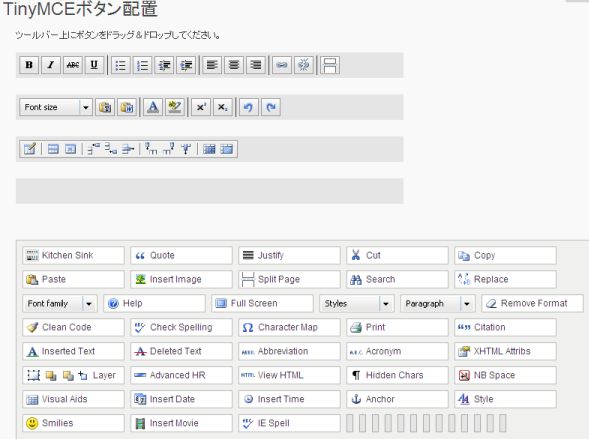589x439 pixels.
Task: Click the background highlight color icon
Action: coord(175,107)
